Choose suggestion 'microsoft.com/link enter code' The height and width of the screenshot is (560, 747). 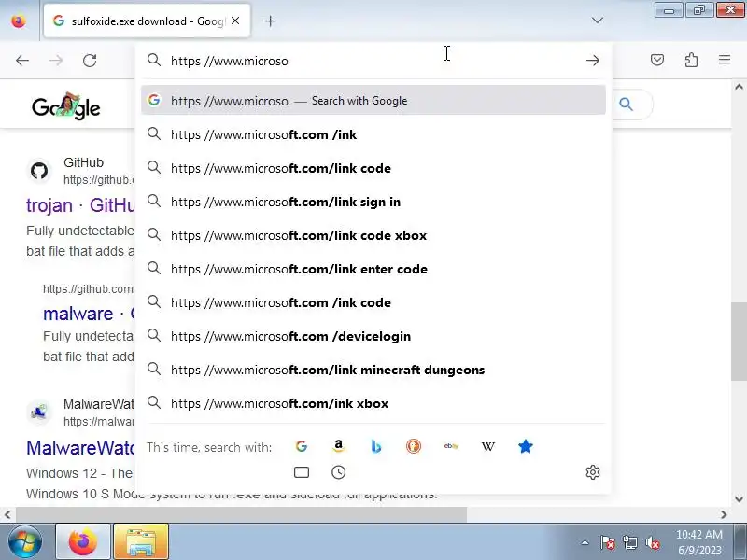[x=373, y=269]
